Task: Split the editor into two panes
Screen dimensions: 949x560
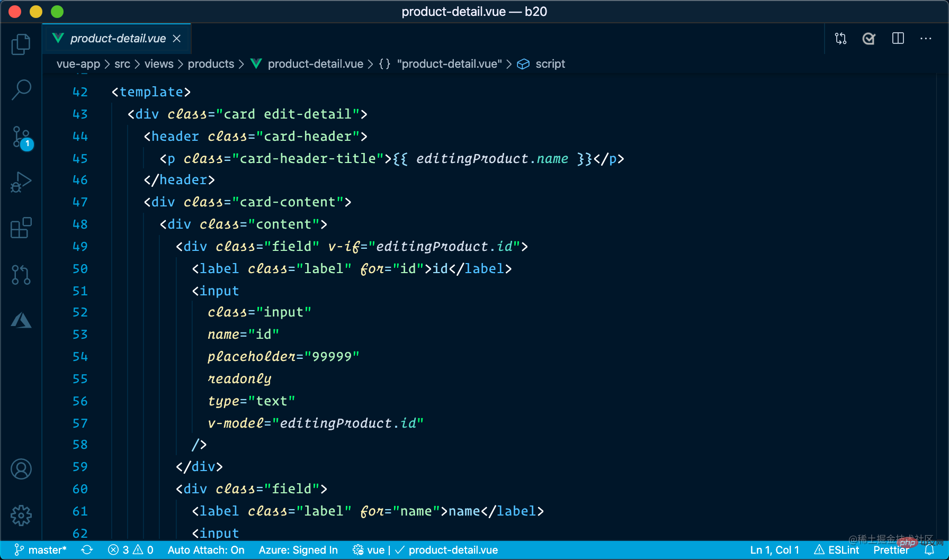Action: 898,38
